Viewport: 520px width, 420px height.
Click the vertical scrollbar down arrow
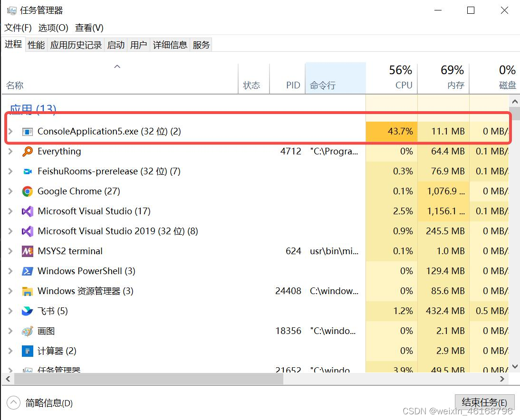click(x=515, y=366)
